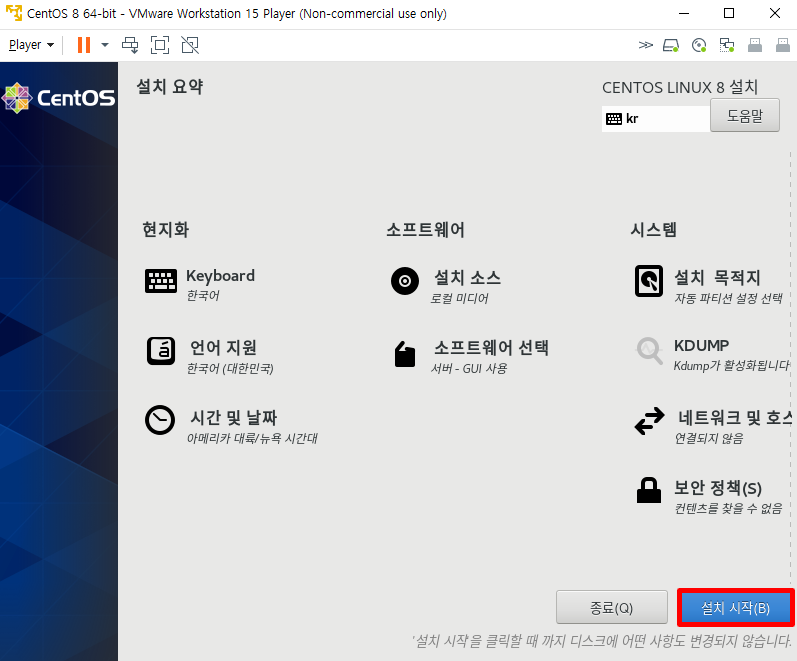Screen dimensions: 797x661
Task: Click the CENTOS LINUX 8 설치 title
Action: pyautogui.click(x=680, y=87)
